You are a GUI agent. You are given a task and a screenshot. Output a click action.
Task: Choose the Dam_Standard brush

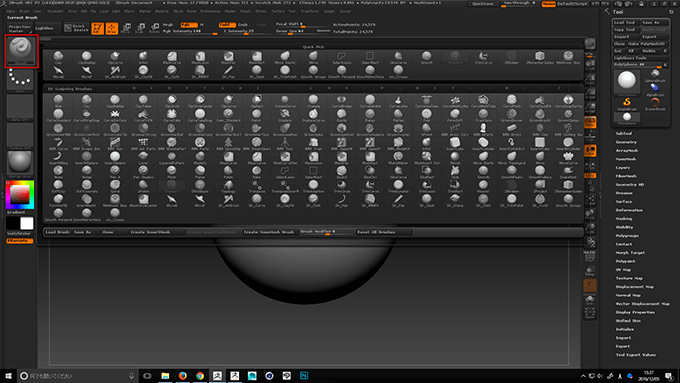(228, 116)
